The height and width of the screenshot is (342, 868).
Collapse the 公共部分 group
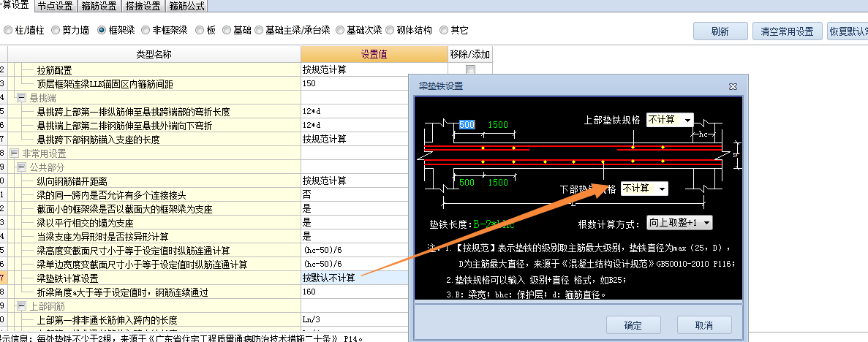pyautogui.click(x=22, y=167)
